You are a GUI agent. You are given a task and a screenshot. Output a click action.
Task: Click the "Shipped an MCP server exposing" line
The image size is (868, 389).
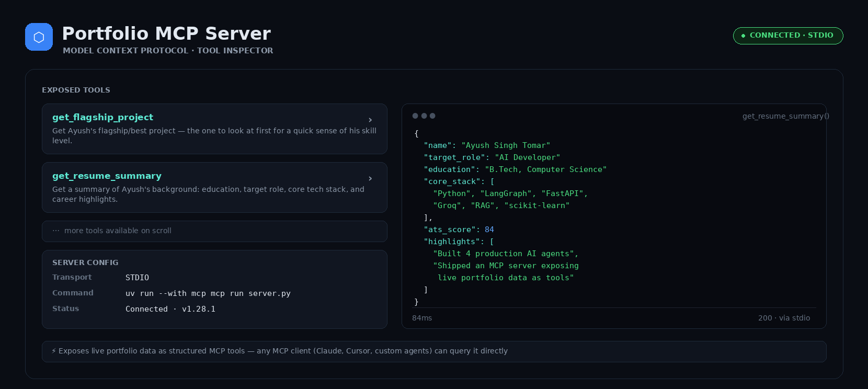506,266
